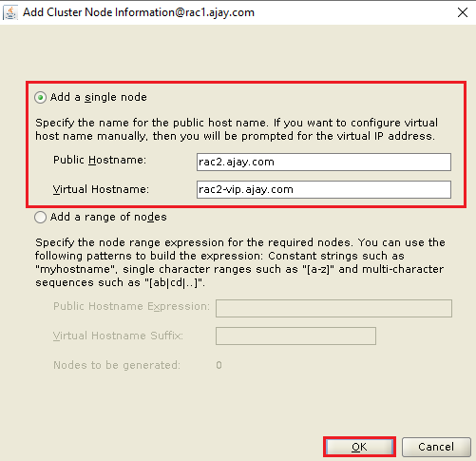Click the 'Public Hostname:' label

tap(100, 160)
